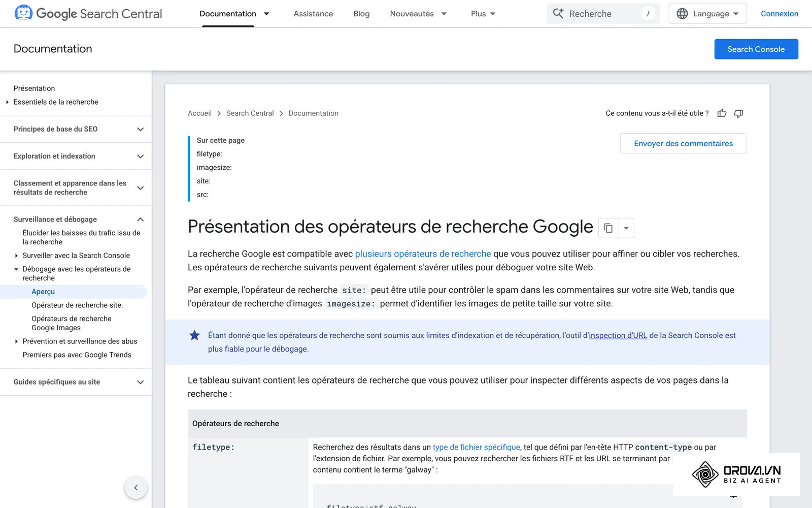Screen dimensions: 812x508
Task: Jump to imagesize: section on this page
Action: (214, 168)
